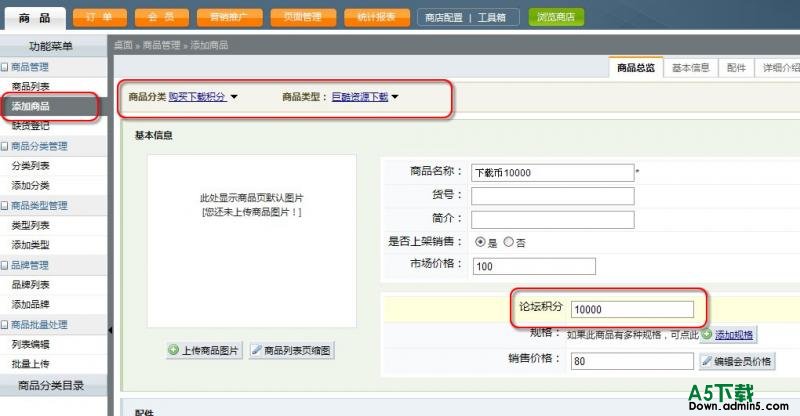Open 商品列表 in sidebar
Image resolution: width=800 pixels, height=416 pixels.
pyautogui.click(x=31, y=86)
